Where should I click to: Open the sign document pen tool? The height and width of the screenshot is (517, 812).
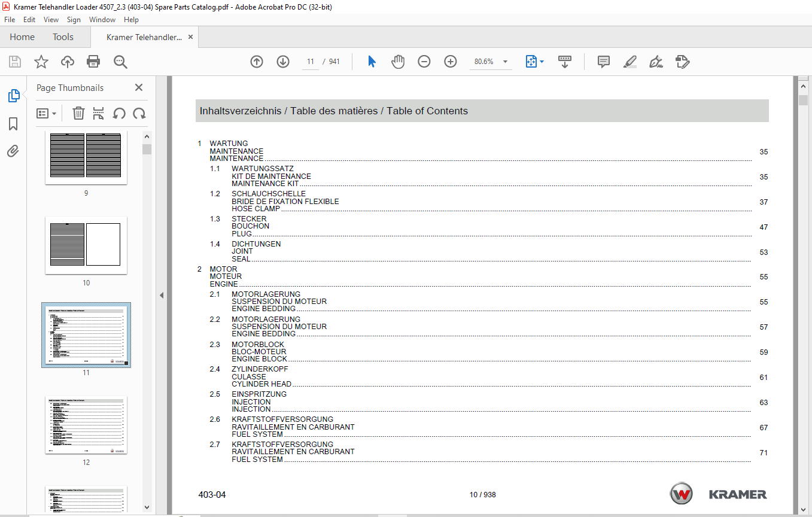[656, 62]
